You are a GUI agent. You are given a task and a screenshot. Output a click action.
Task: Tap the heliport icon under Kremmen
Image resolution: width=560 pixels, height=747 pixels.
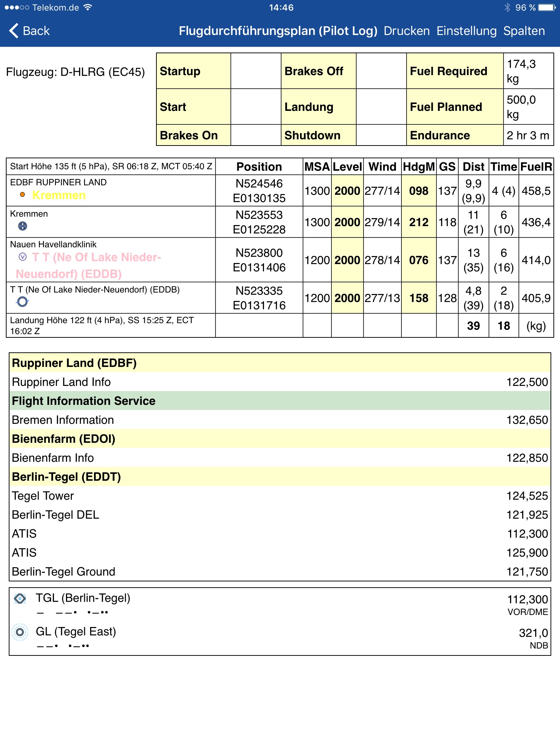tap(23, 226)
